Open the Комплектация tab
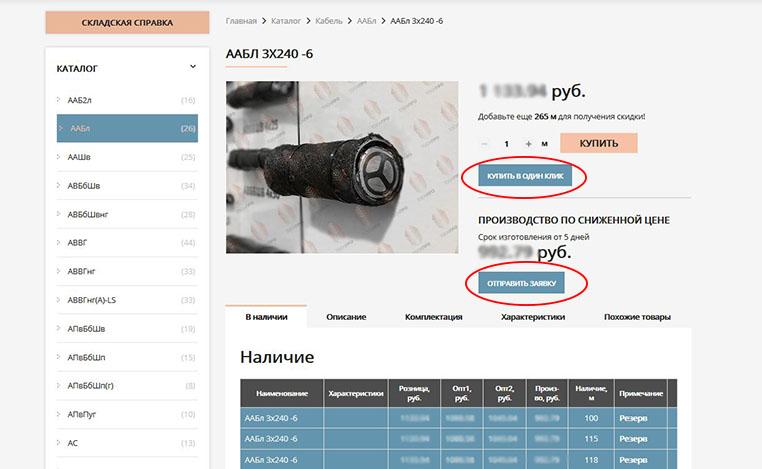Screen dimensions: 762x469 [433, 317]
